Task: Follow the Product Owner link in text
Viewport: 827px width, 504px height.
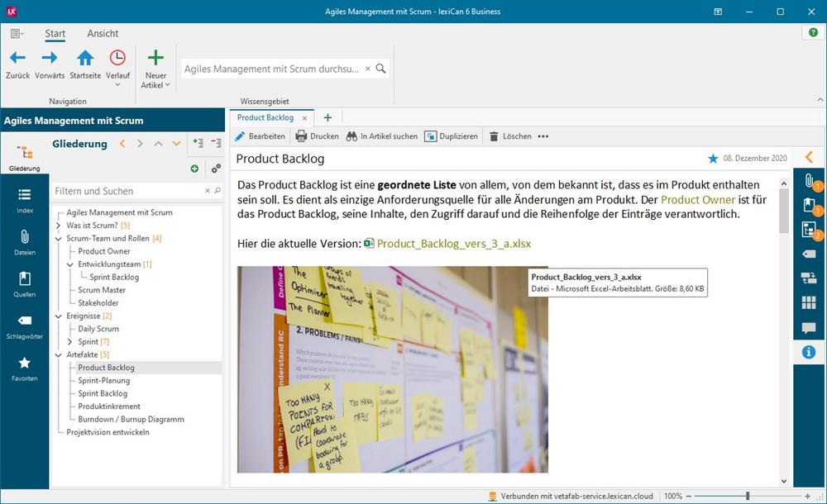Action: coord(697,200)
